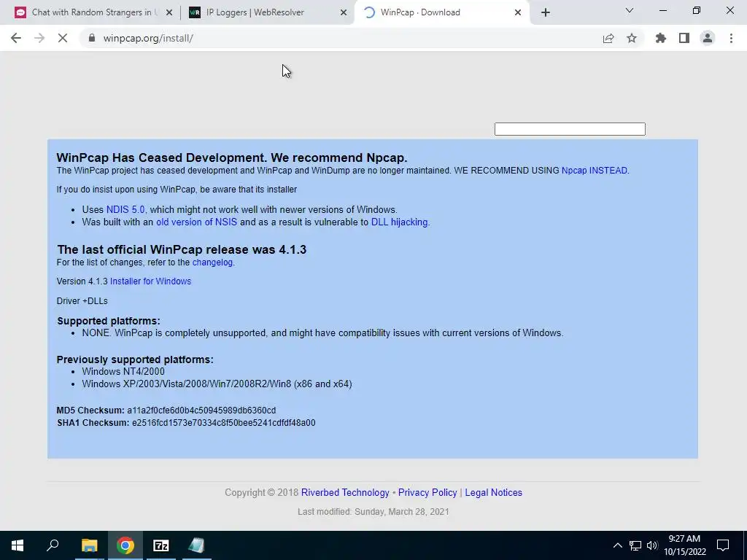Open the Npcap INSTEAD link
This screenshot has height=560, width=747.
point(595,171)
